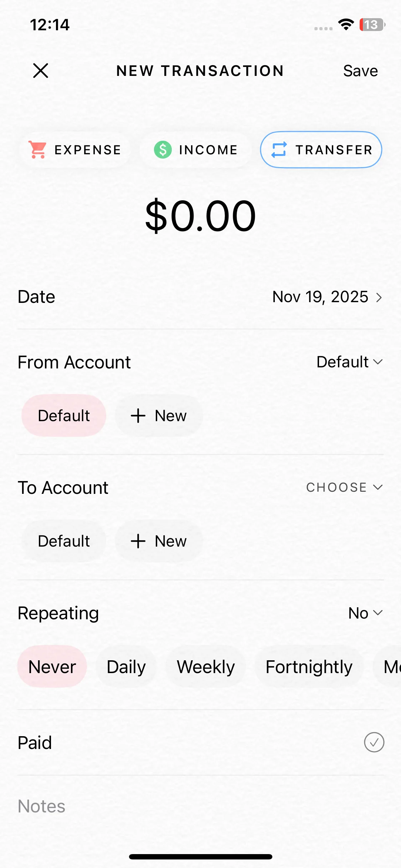Select the Never repeating option

click(52, 667)
